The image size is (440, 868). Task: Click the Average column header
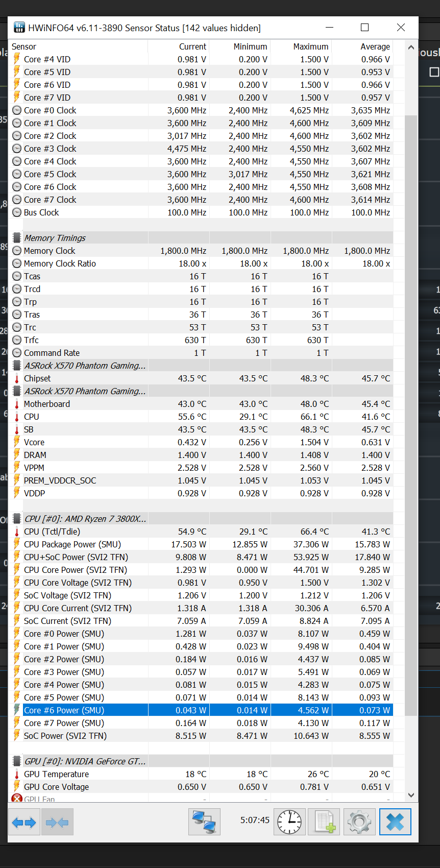pyautogui.click(x=362, y=46)
